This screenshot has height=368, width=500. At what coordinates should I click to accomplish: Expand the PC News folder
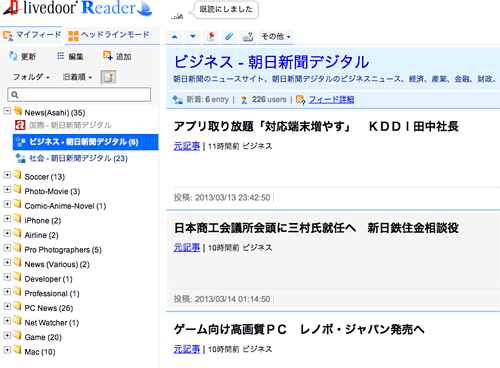7,306
